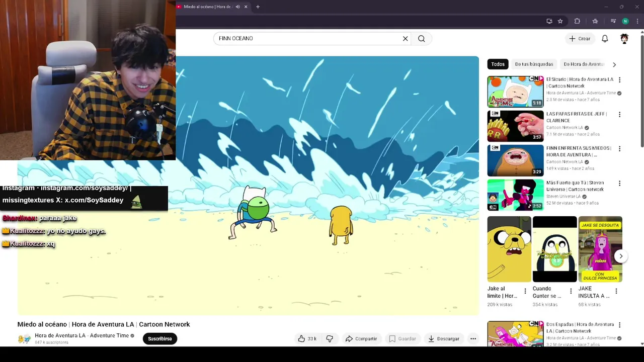The width and height of the screenshot is (644, 362).
Task: Open Hora de Aventura LA channel avatar
Action: 24,339
